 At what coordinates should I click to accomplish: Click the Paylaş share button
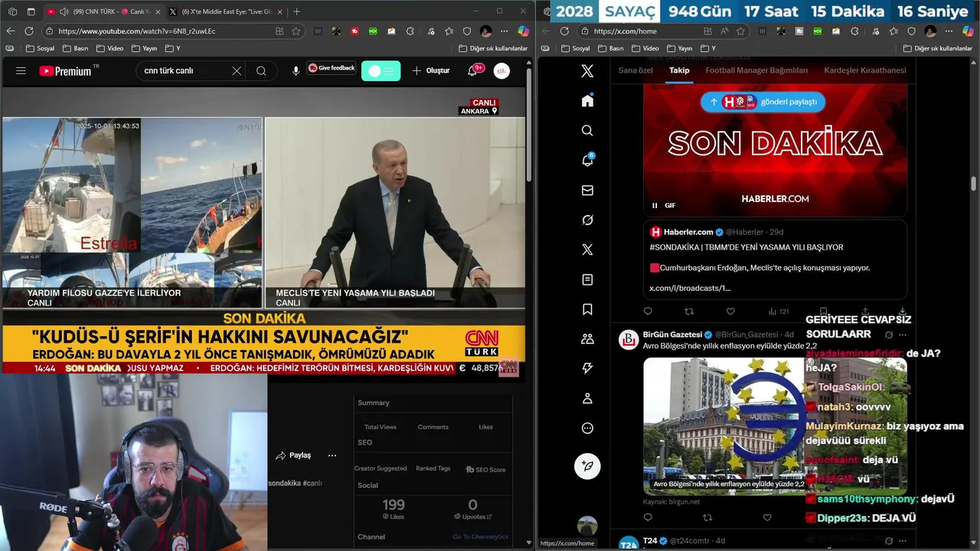pyautogui.click(x=293, y=455)
